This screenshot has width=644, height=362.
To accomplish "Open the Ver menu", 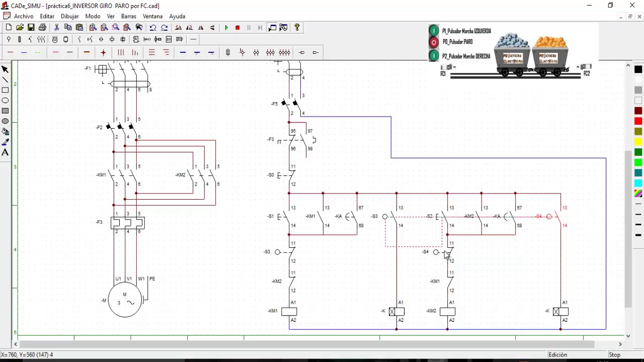I will click(111, 16).
